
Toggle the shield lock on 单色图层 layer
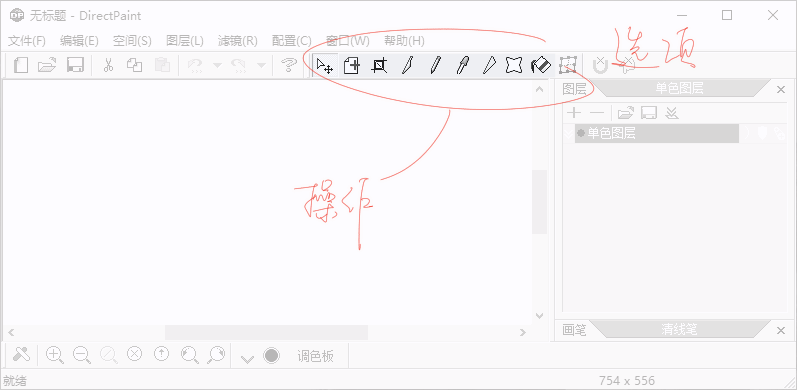[x=762, y=134]
